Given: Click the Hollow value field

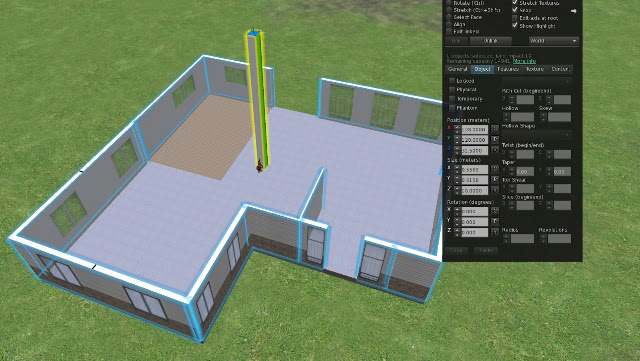Looking at the screenshot, I should pos(522,117).
